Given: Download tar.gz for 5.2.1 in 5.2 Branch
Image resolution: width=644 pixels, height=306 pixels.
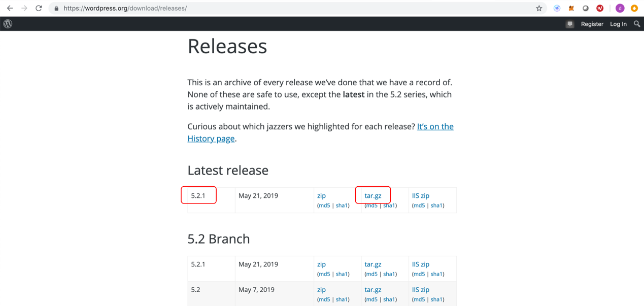Looking at the screenshot, I should (373, 264).
